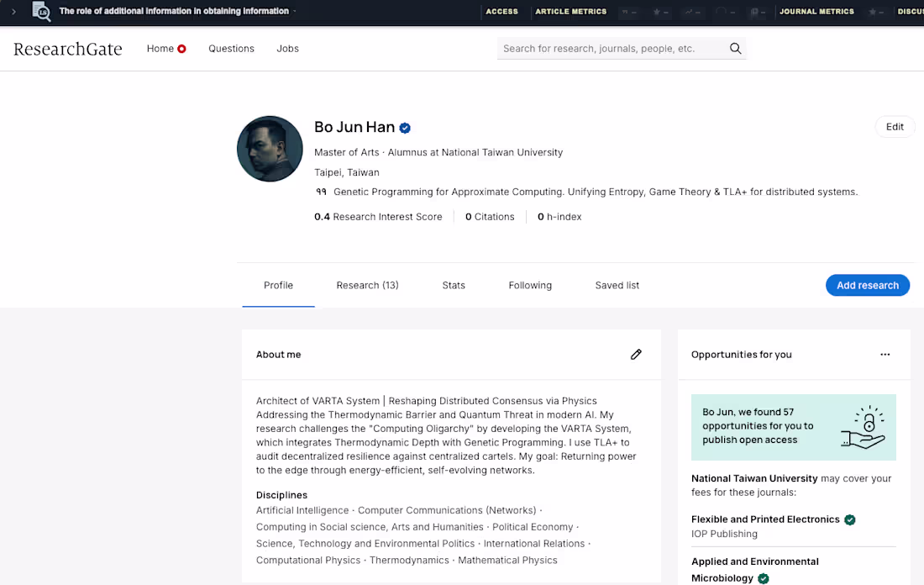924x585 pixels.
Task: Switch to the Research (13) tab
Action: pos(367,286)
